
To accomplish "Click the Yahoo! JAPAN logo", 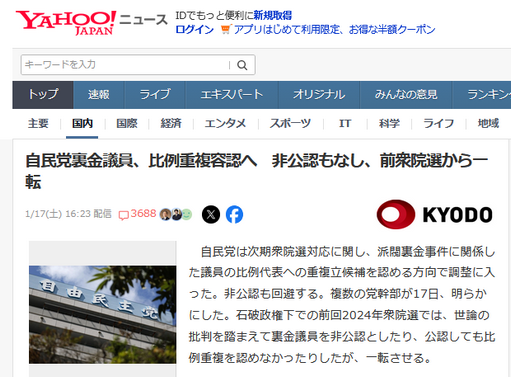I will click(66, 22).
